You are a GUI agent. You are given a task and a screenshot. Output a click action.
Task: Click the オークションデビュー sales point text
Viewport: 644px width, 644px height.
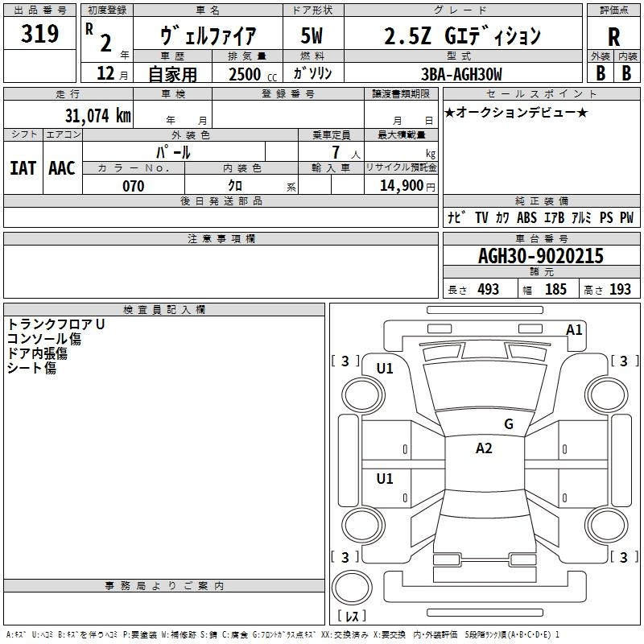(x=516, y=112)
